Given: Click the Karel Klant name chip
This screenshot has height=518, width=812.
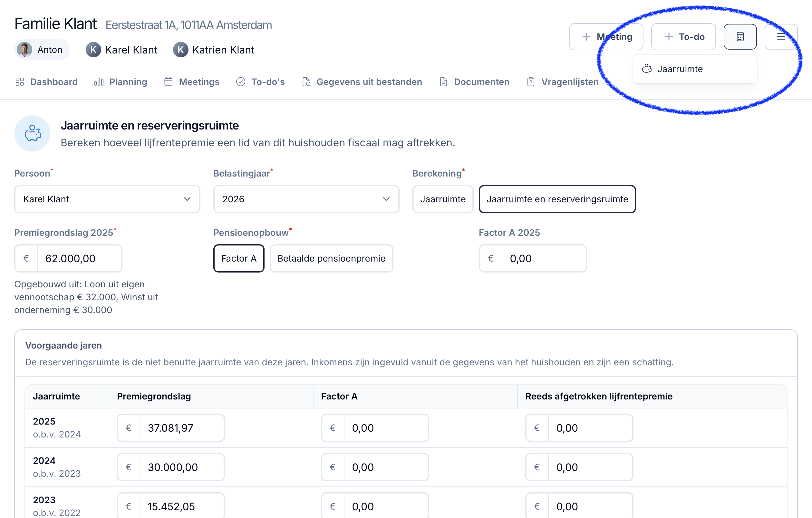Looking at the screenshot, I should pyautogui.click(x=121, y=50).
